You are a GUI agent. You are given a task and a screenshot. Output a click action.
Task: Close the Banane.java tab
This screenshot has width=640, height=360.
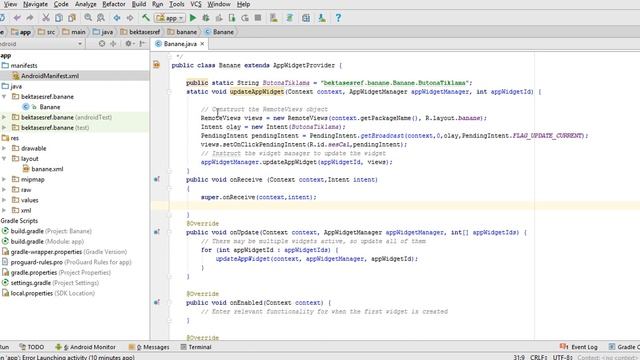click(202, 44)
